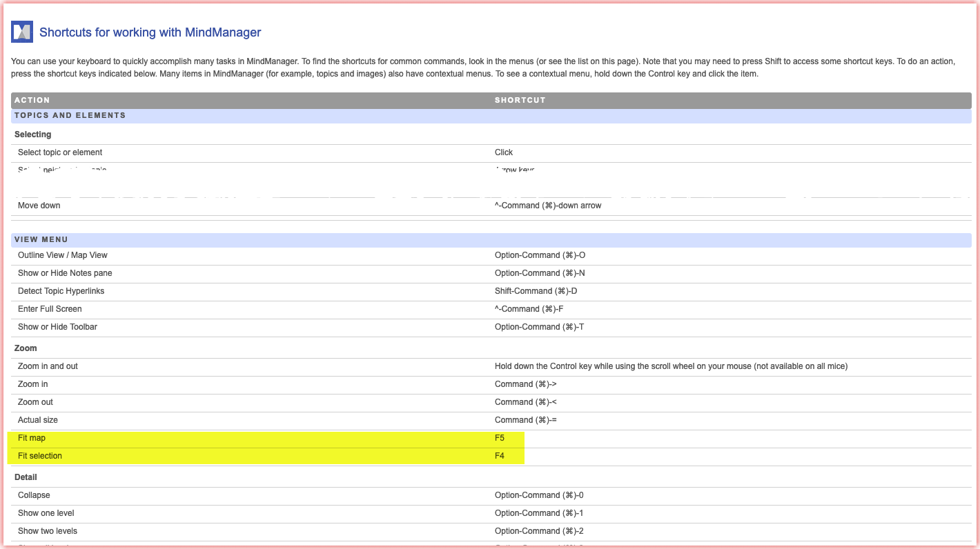980x549 pixels.
Task: Click the "F5" shortcut value
Action: click(x=500, y=438)
